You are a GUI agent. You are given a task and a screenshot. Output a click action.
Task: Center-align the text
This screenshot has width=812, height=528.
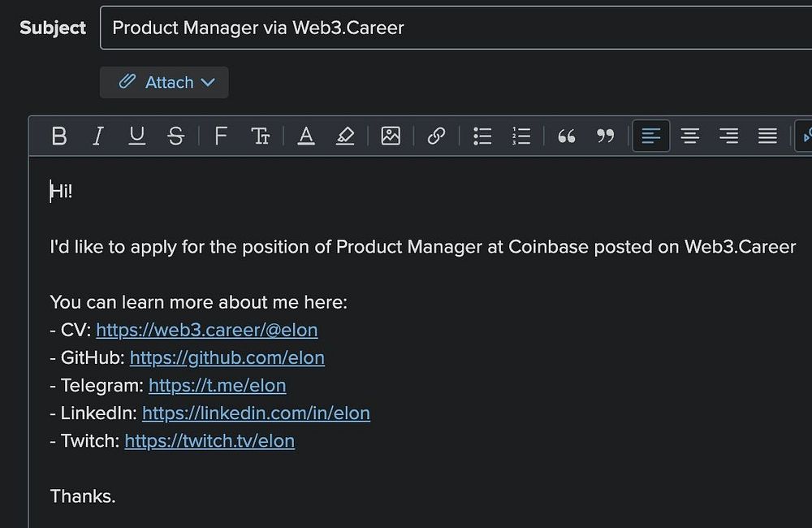point(690,136)
